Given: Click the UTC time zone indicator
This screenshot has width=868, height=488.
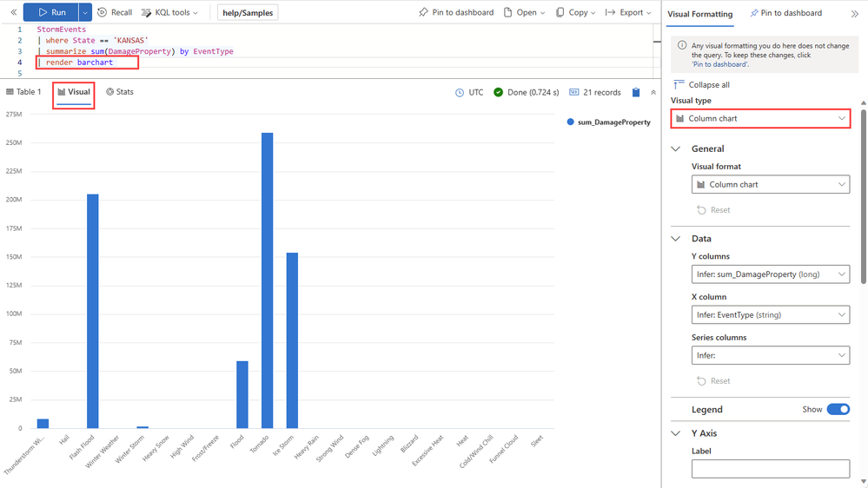Looking at the screenshot, I should pyautogui.click(x=469, y=92).
